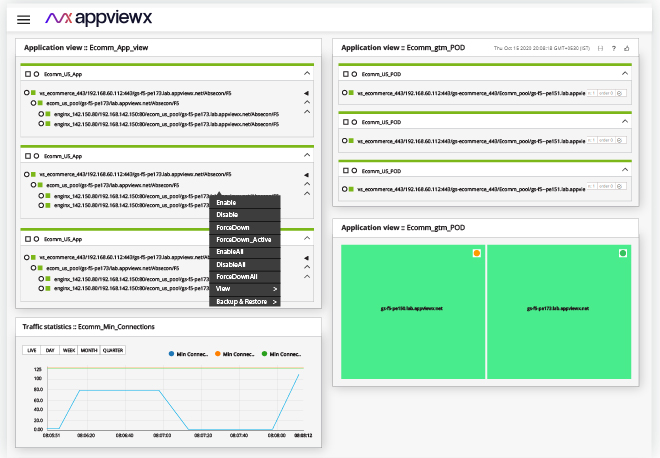Screen dimensions: 660x458
Task: Select radio button next to third Ecomm_US_App
Action: click(x=36, y=239)
